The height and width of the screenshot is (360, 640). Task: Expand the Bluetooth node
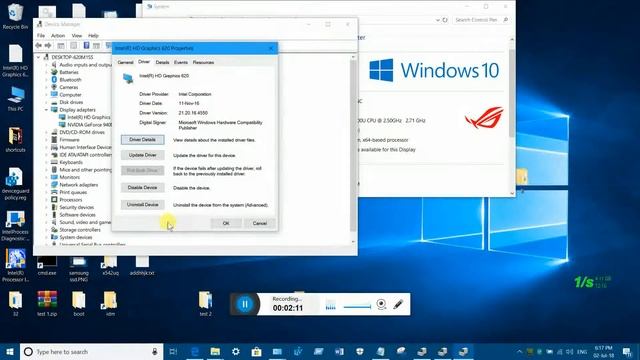(x=47, y=80)
